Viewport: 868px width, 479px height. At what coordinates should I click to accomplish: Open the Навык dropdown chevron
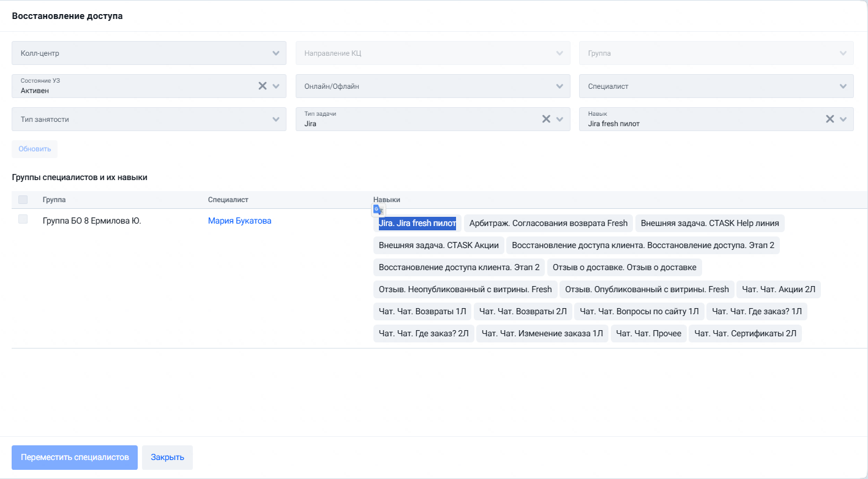(x=844, y=119)
